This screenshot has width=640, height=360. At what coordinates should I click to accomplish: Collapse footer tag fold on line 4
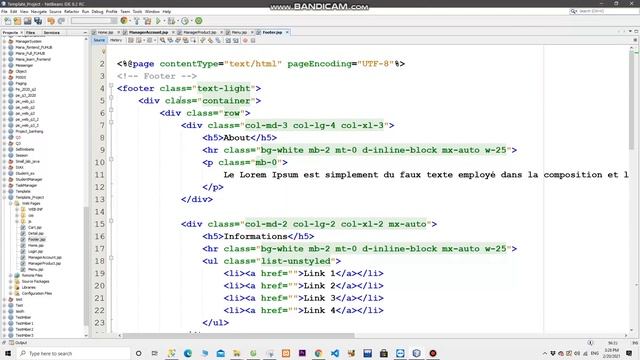[111, 85]
